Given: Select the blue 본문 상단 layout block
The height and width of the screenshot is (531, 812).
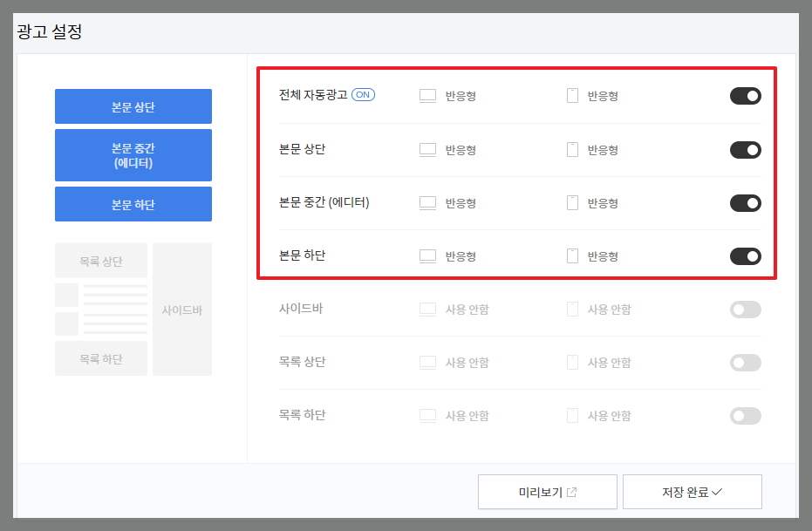Looking at the screenshot, I should 133,106.
